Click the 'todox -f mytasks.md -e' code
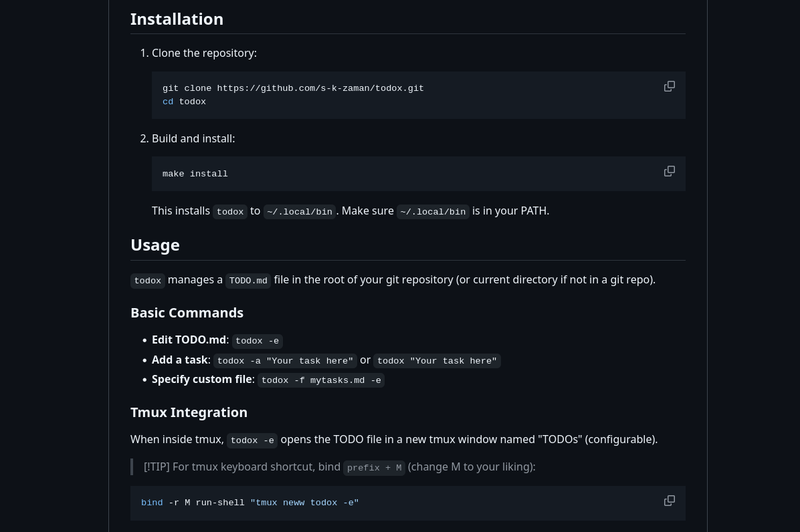 tap(321, 380)
